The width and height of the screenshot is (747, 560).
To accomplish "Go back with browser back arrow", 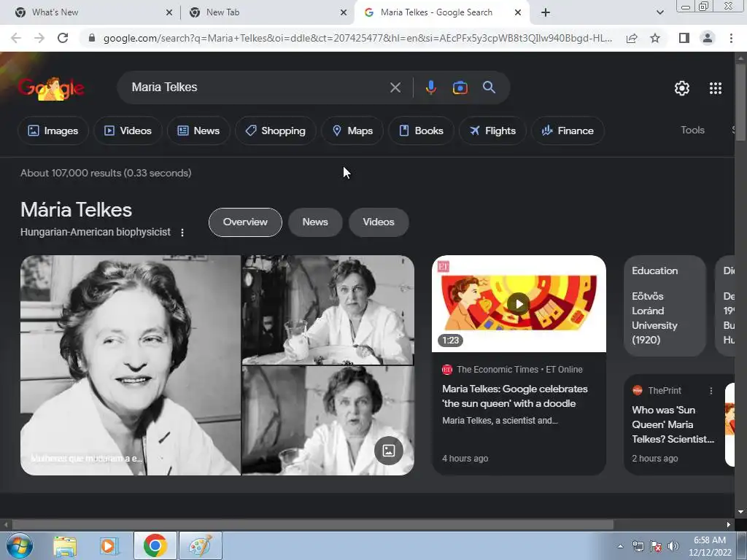I will [x=16, y=38].
